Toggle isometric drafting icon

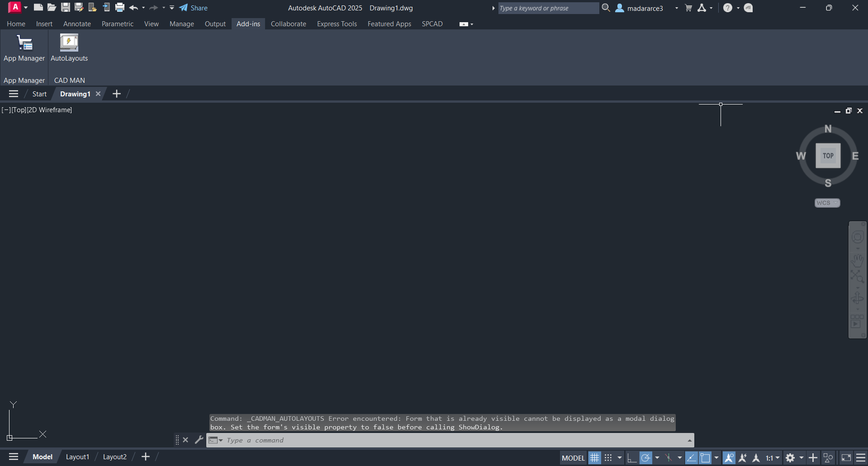click(669, 458)
